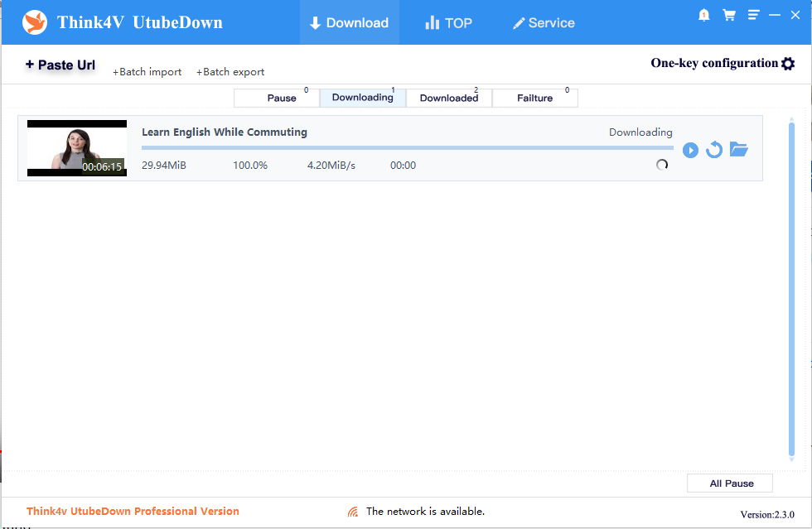Switch to the Download tab
This screenshot has height=529, width=812.
tap(350, 23)
